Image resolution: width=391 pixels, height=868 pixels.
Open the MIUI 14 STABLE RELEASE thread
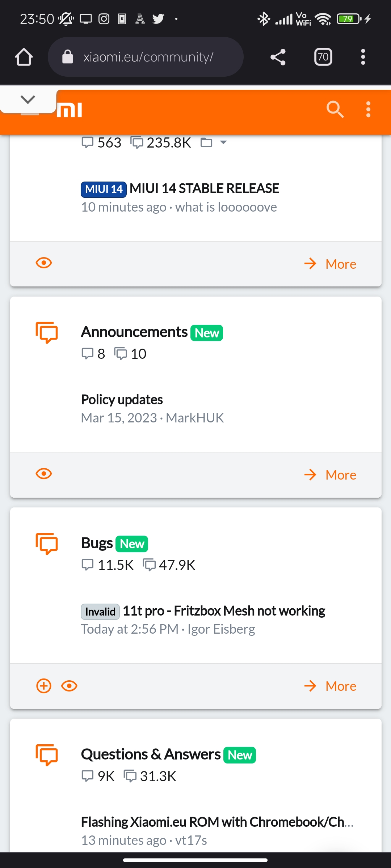tap(204, 188)
